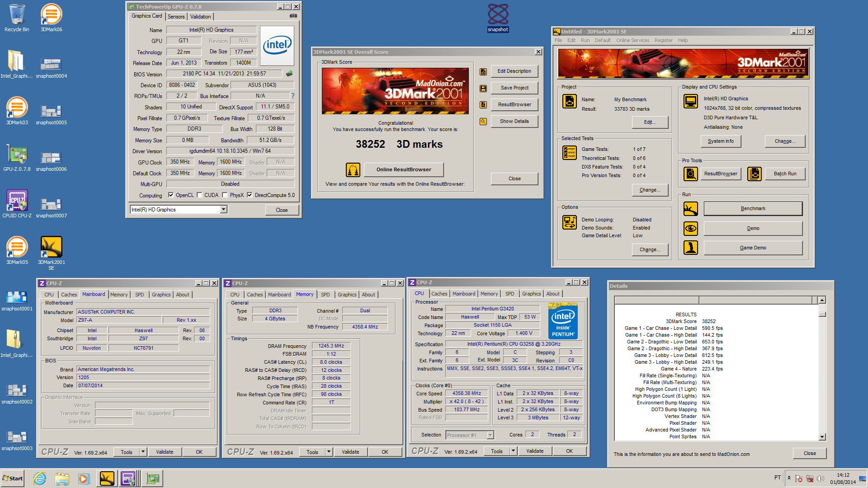868x488 pixels.
Task: Open Tools dropdown arrow in Mainboard CPU-Z
Action: click(x=143, y=452)
